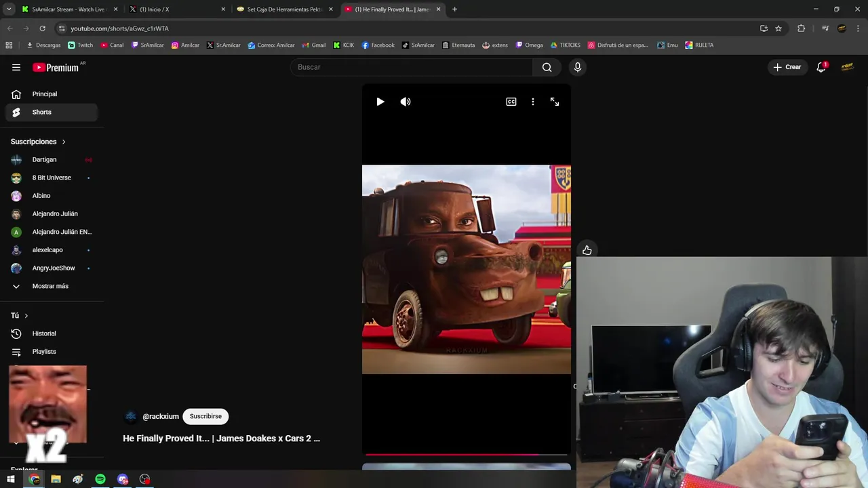
Task: Play the paused Short video
Action: [x=380, y=102]
